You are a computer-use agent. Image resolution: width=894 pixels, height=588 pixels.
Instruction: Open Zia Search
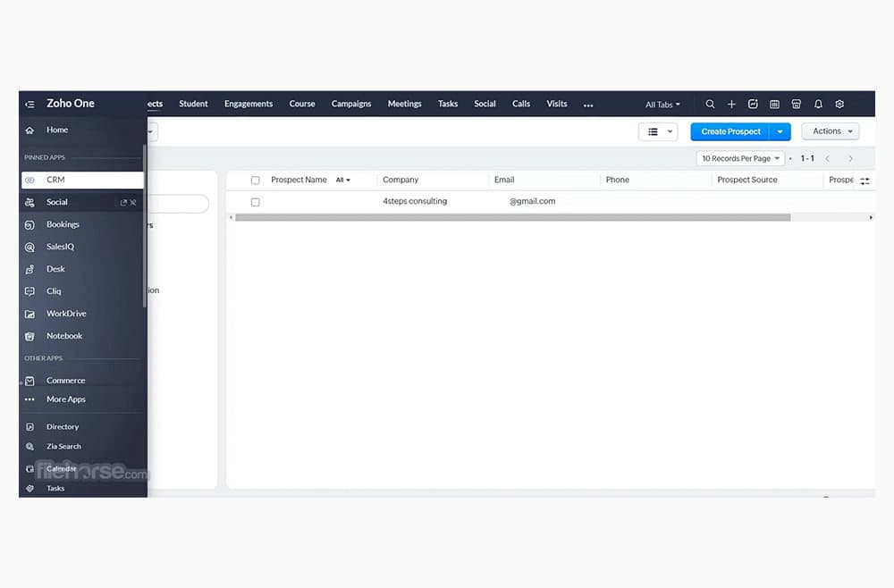[x=63, y=447]
